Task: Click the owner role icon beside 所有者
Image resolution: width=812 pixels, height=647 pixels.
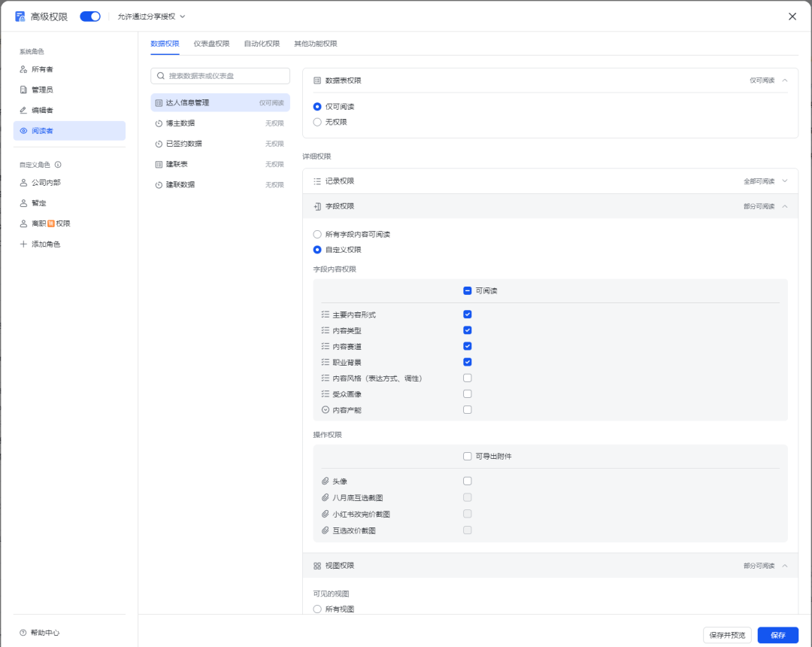Action: click(x=23, y=69)
